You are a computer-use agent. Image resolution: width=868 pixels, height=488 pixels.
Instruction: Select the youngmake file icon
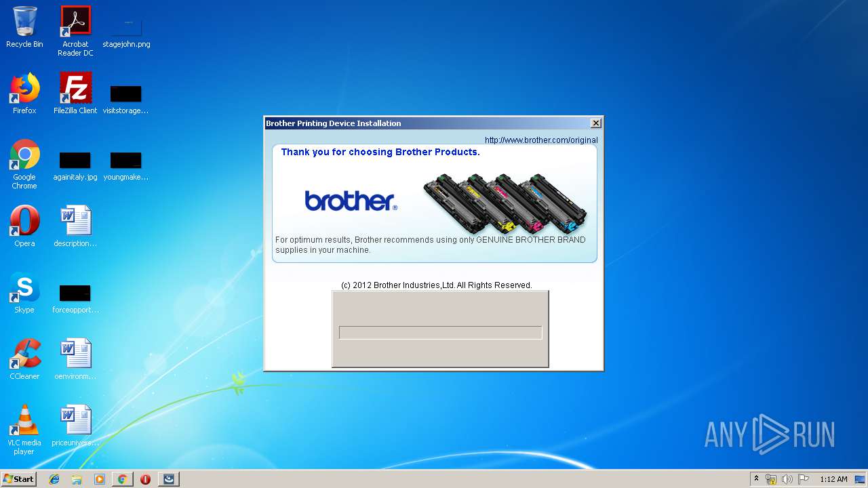[x=126, y=165]
